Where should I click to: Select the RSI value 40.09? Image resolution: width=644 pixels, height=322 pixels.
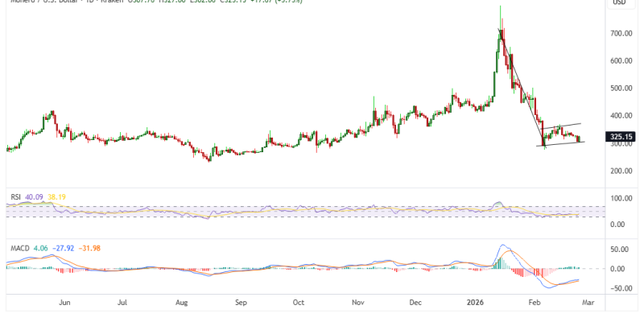[34, 195]
